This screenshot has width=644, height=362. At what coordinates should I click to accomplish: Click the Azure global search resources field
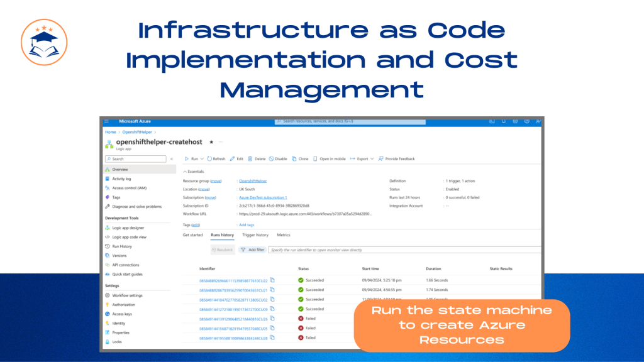pyautogui.click(x=350, y=121)
